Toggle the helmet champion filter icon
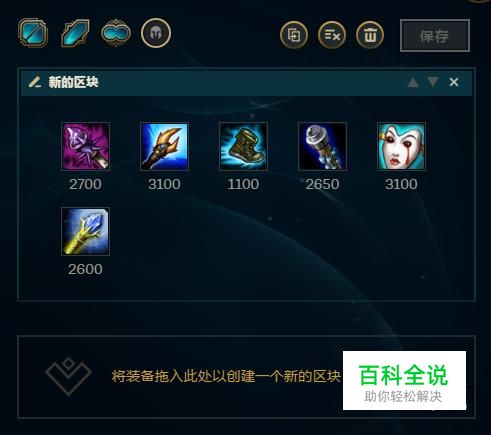This screenshot has height=435, width=491. [x=156, y=33]
